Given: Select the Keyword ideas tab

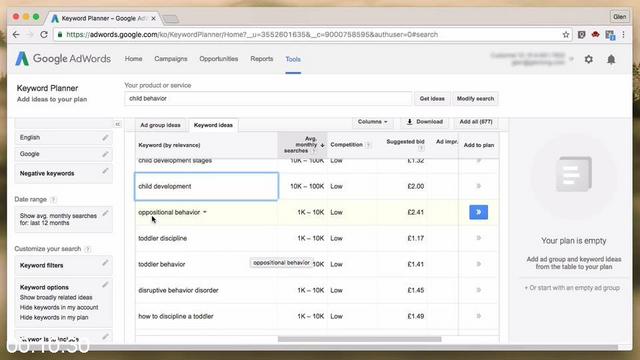Looking at the screenshot, I should [213, 125].
